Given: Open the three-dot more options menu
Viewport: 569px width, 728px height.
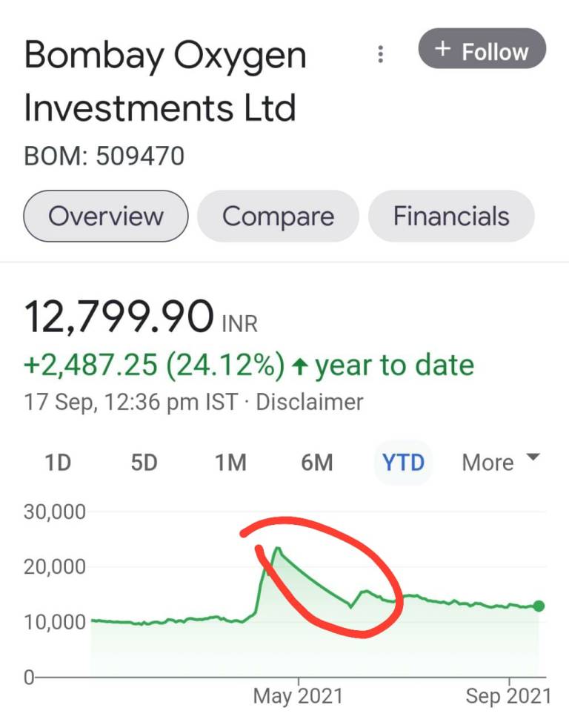Looking at the screenshot, I should [380, 54].
